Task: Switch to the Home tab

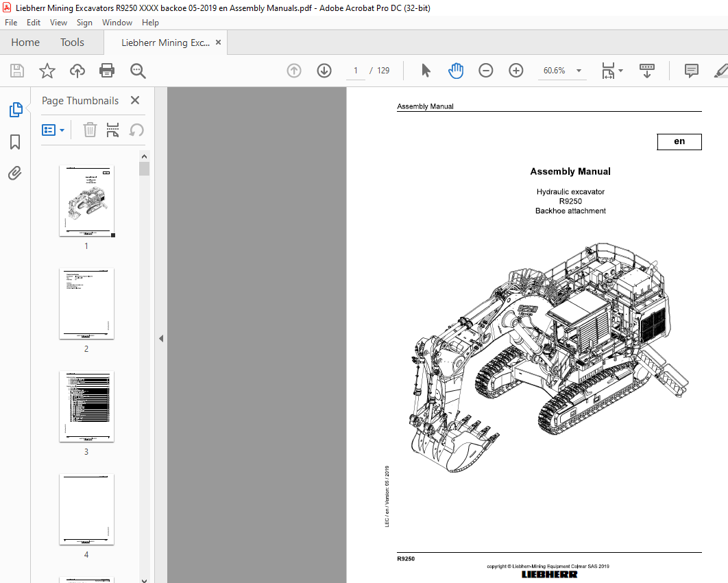Action: click(x=25, y=43)
